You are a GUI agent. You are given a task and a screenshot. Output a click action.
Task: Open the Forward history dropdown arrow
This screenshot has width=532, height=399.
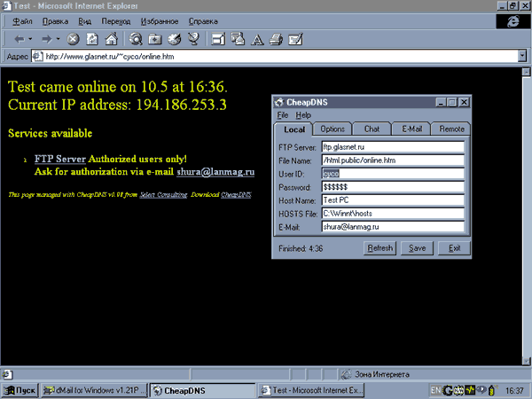58,39
